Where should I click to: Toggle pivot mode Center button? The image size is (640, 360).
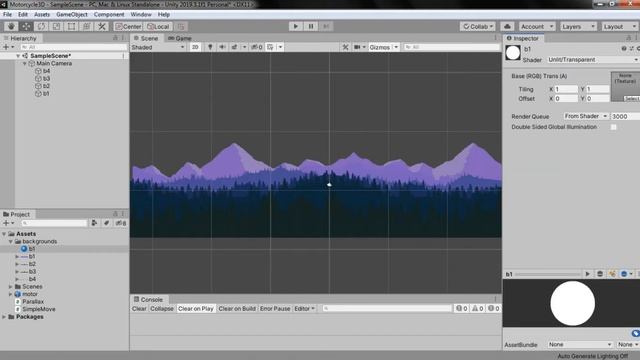(x=128, y=27)
